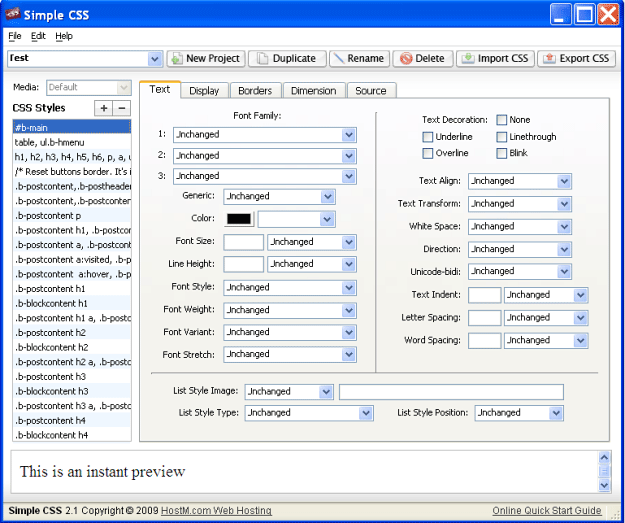Select the .b-blockcontent h1 style
625x523 pixels.
(72, 303)
